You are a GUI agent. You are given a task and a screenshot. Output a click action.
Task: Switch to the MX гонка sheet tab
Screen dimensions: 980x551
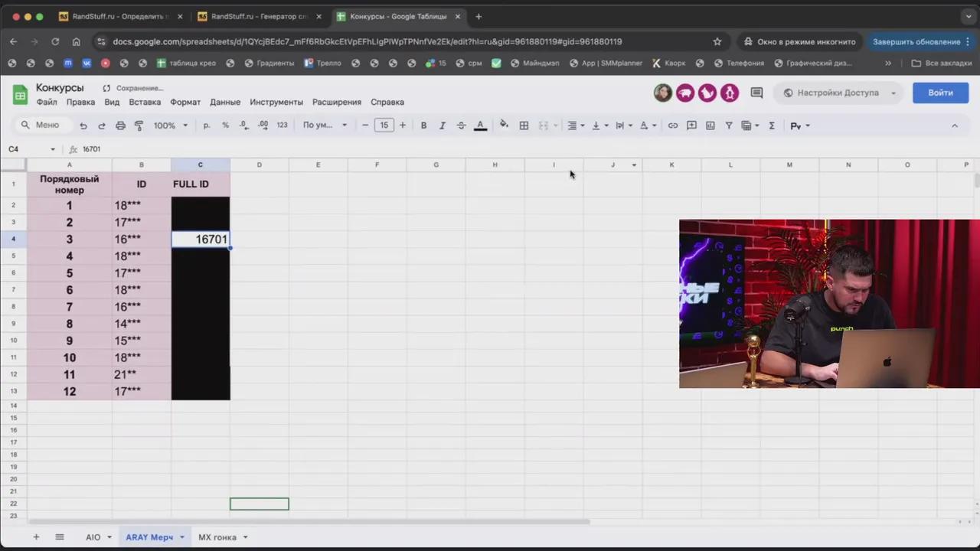[217, 537]
